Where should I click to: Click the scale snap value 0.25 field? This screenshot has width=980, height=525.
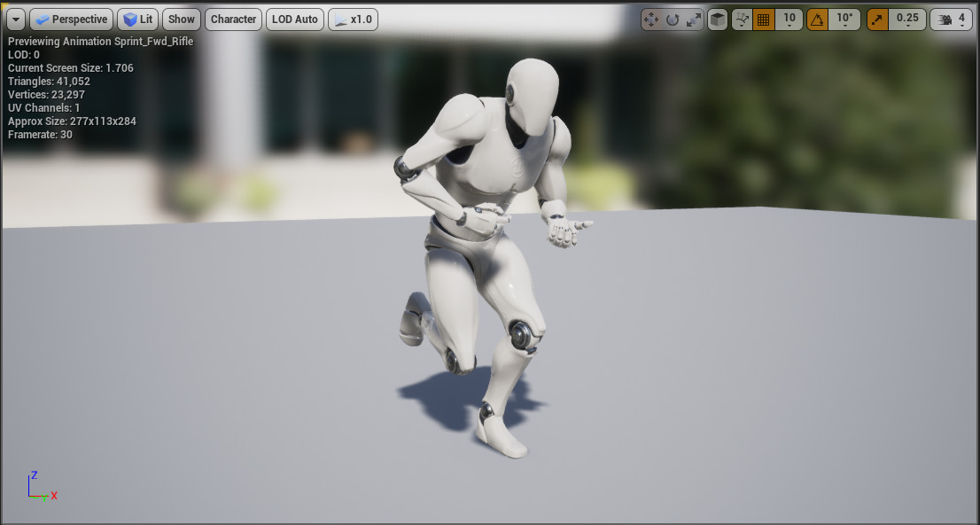pos(906,18)
